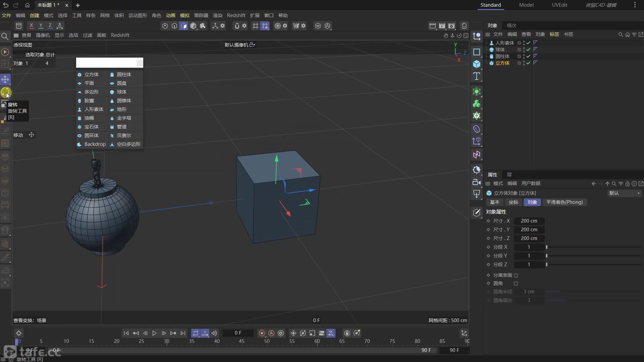Click the 尺寸 . X value field
This screenshot has width=644, height=362.
pyautogui.click(x=529, y=221)
